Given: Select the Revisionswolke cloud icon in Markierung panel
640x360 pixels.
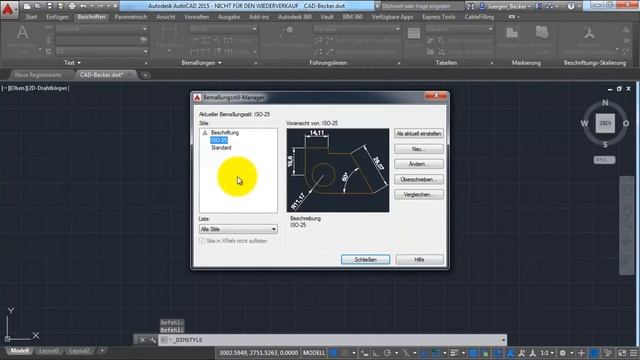Looking at the screenshot, I should tap(542, 33).
